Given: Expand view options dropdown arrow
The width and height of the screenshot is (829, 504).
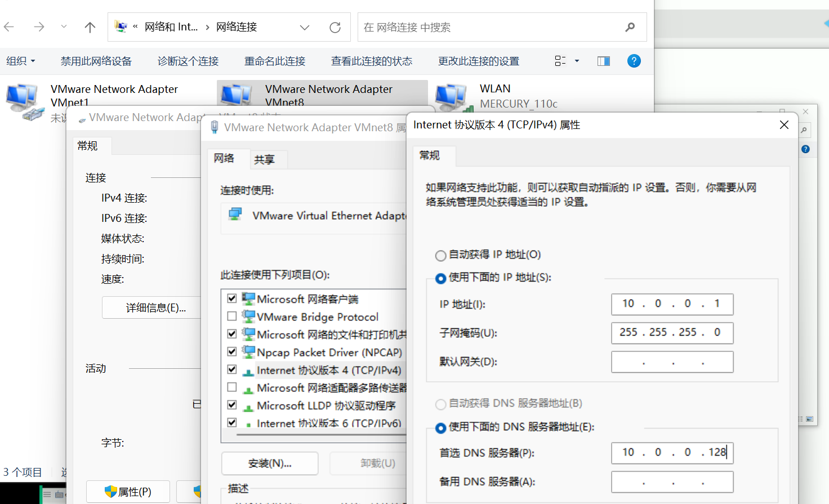Looking at the screenshot, I should (x=577, y=61).
